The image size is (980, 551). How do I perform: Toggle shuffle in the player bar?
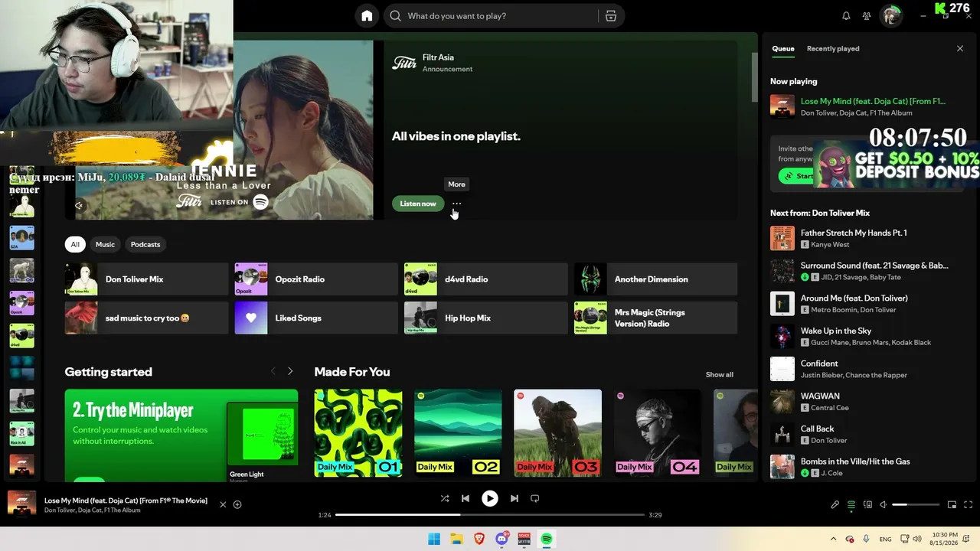[445, 498]
